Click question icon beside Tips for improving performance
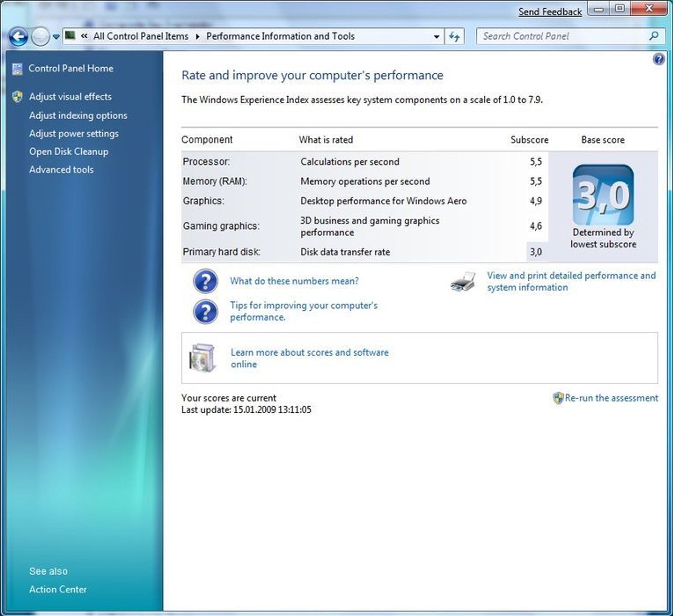This screenshot has height=616, width=673. [x=205, y=311]
